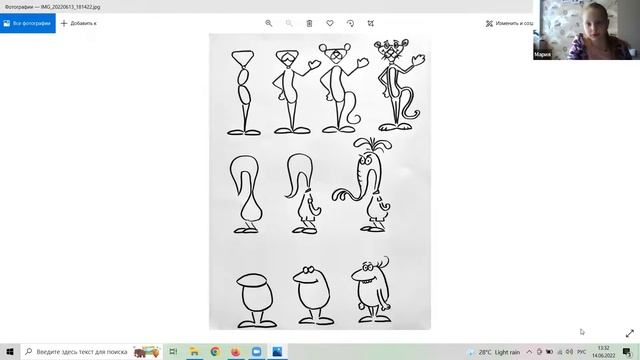
Task: Click 'Добавить к' add to album
Action: point(78,23)
